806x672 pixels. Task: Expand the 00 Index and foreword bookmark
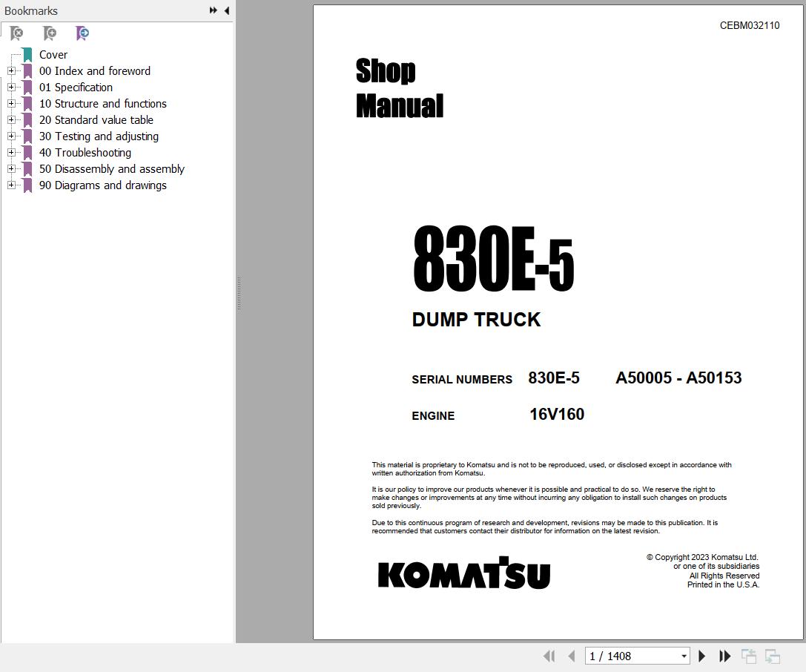[x=11, y=71]
